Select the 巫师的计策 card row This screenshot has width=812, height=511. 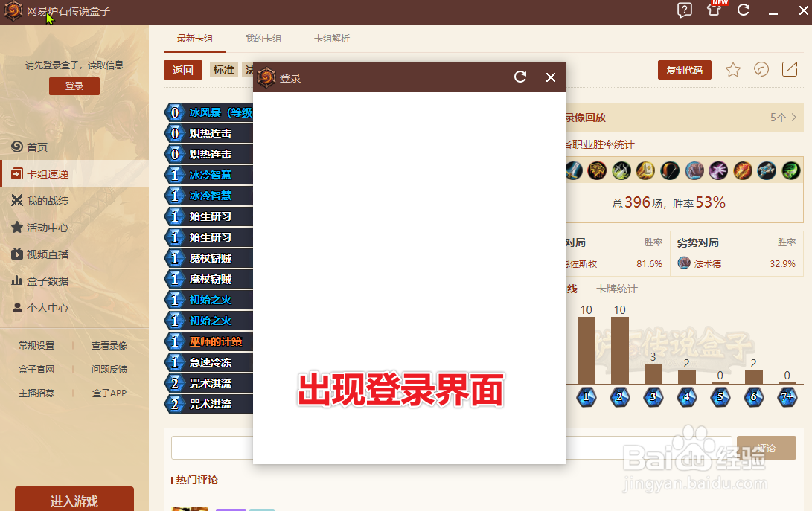pos(208,341)
